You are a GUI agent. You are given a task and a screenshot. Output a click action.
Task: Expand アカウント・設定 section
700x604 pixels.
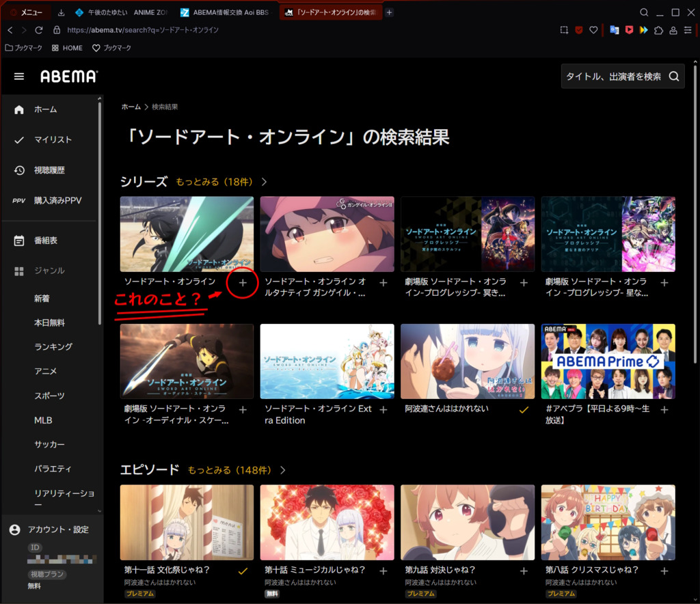tap(57, 530)
